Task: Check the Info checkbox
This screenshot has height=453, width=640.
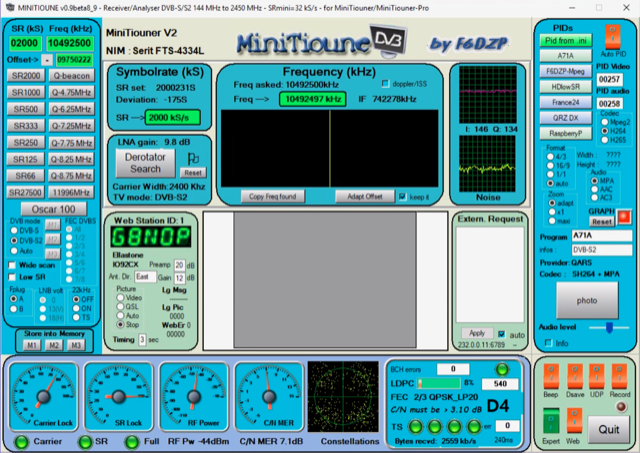Action: click(x=548, y=343)
